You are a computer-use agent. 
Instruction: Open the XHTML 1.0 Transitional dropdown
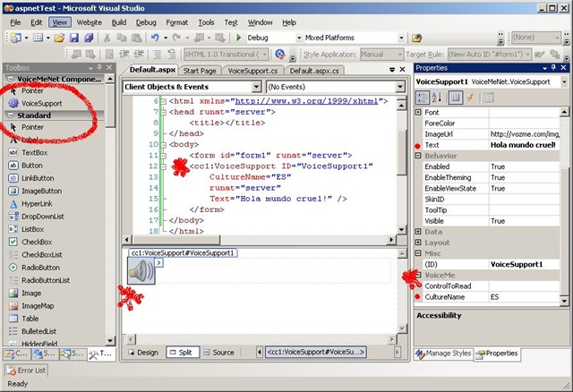tap(265, 55)
